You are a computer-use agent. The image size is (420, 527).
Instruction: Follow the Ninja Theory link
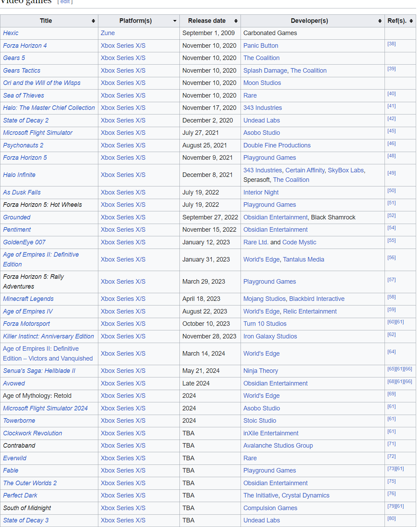[261, 371]
